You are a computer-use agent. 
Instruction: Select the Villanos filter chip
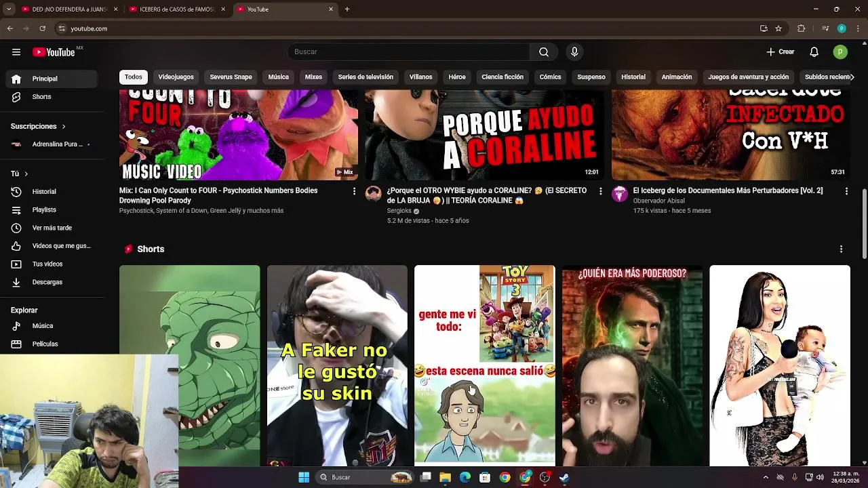pos(420,77)
